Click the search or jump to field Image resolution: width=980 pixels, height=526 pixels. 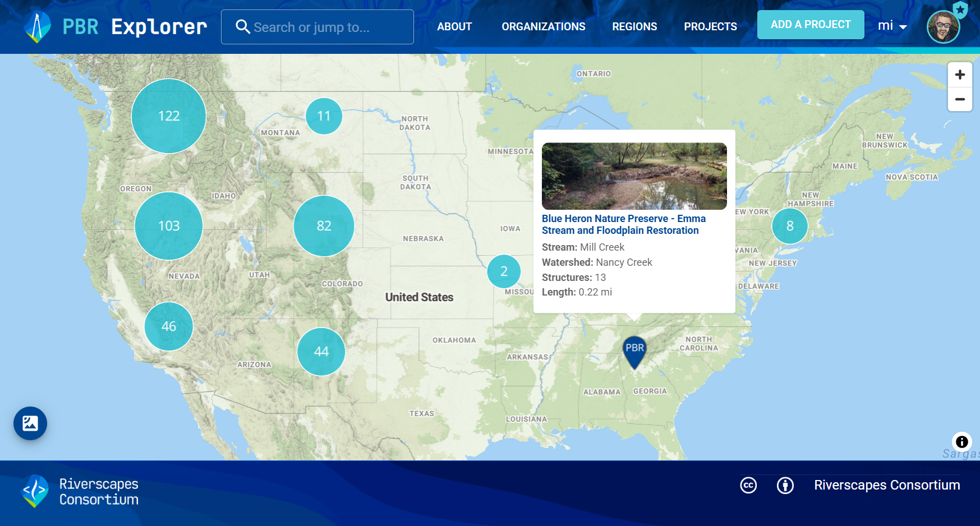[x=318, y=27]
